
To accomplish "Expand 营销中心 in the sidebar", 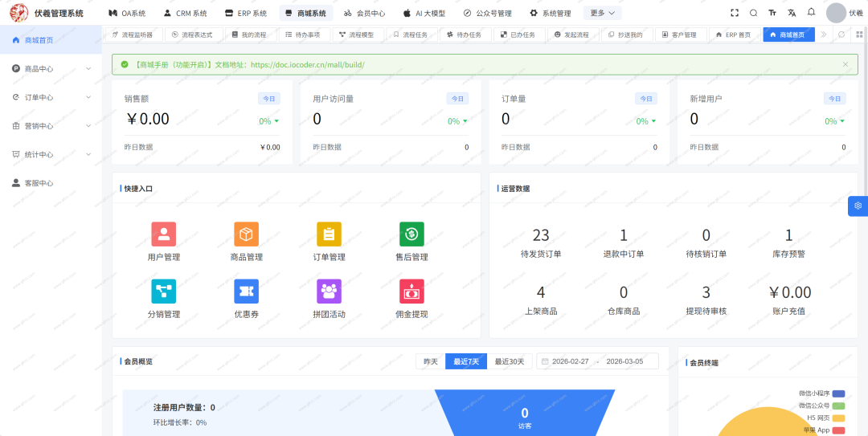I will 51,125.
